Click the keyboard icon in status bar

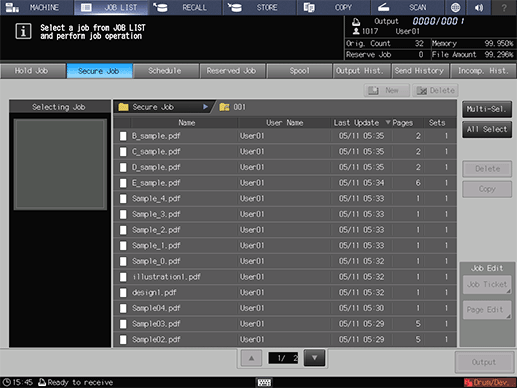click(264, 383)
